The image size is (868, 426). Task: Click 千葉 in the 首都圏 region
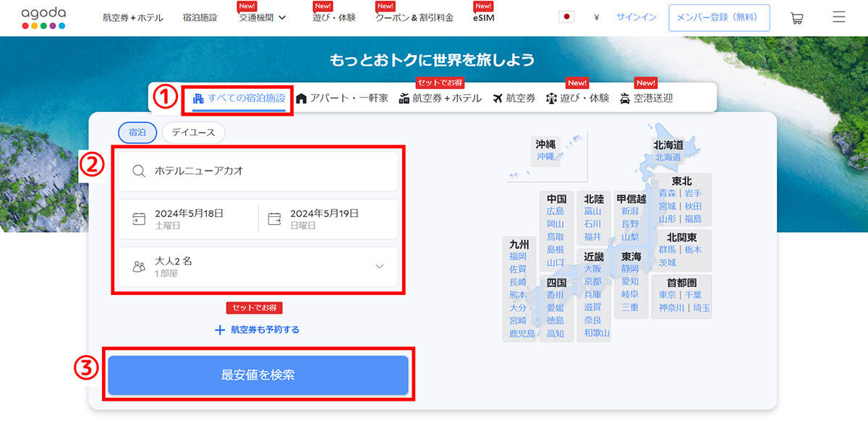(x=693, y=295)
